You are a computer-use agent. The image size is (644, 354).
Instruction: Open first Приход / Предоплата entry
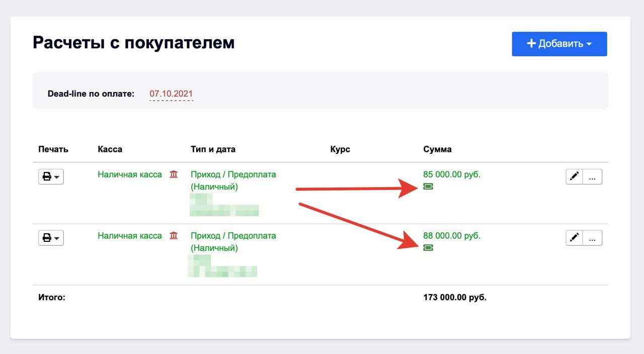pyautogui.click(x=233, y=181)
